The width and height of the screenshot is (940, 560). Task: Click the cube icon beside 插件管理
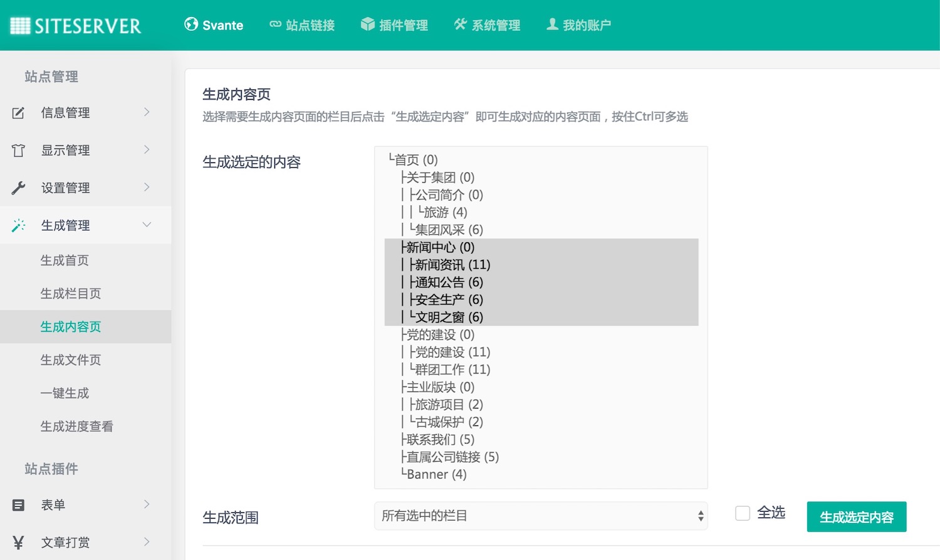(x=368, y=24)
